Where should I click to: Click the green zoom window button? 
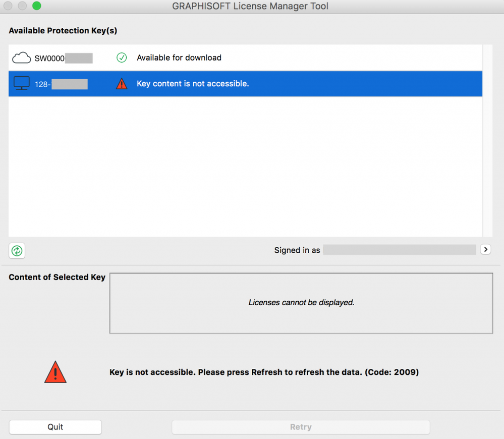click(37, 6)
